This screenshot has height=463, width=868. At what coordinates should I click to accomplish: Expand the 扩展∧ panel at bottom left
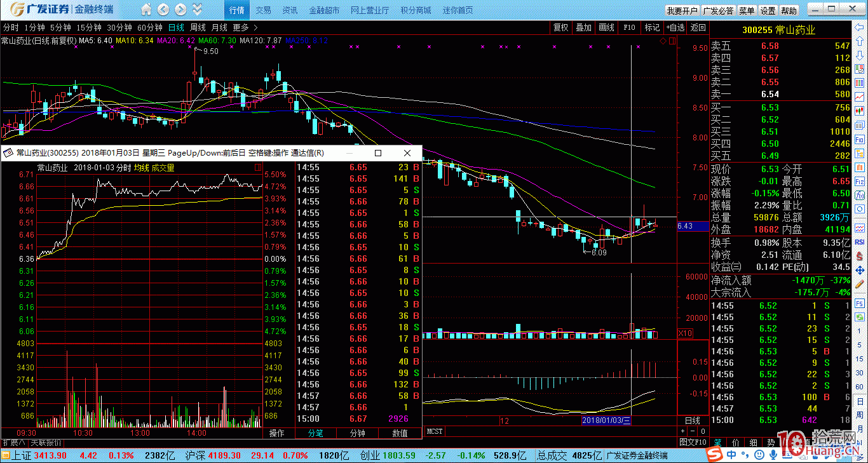coord(13,443)
